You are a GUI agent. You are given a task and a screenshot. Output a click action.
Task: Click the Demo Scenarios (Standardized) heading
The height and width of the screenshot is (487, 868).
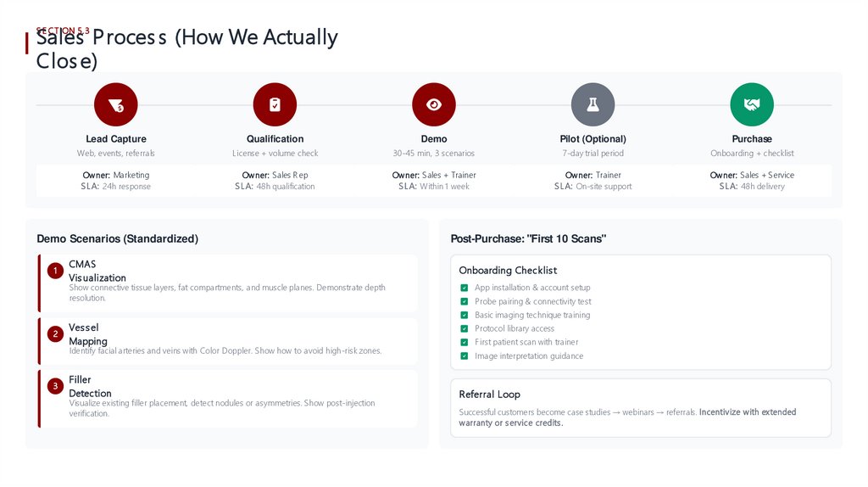click(117, 239)
